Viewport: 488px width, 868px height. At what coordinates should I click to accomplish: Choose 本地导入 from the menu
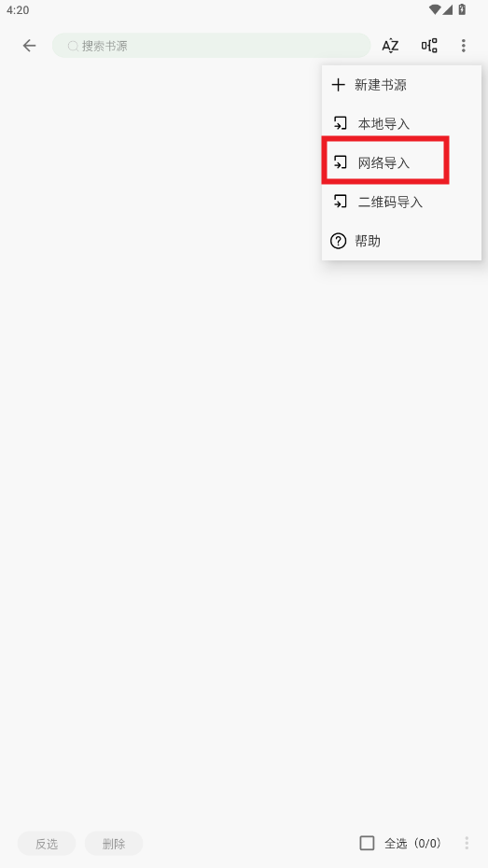coord(401,124)
